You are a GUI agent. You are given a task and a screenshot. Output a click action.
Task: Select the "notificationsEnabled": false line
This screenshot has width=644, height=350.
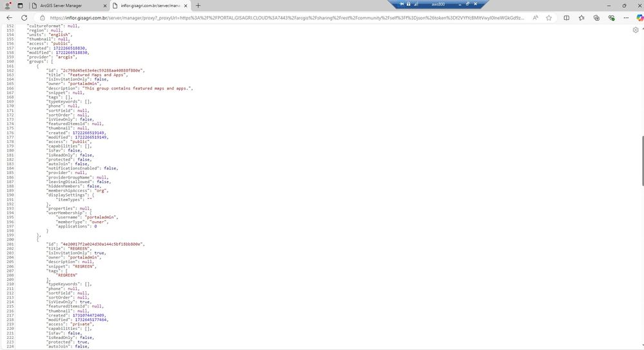point(82,168)
